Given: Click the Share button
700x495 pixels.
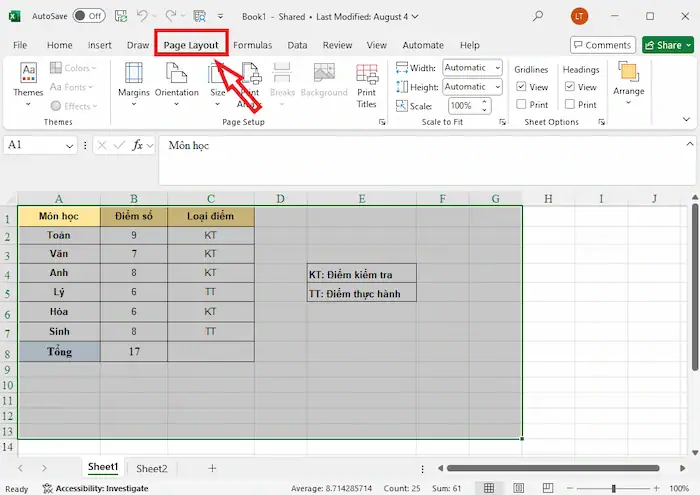Looking at the screenshot, I should coord(668,45).
